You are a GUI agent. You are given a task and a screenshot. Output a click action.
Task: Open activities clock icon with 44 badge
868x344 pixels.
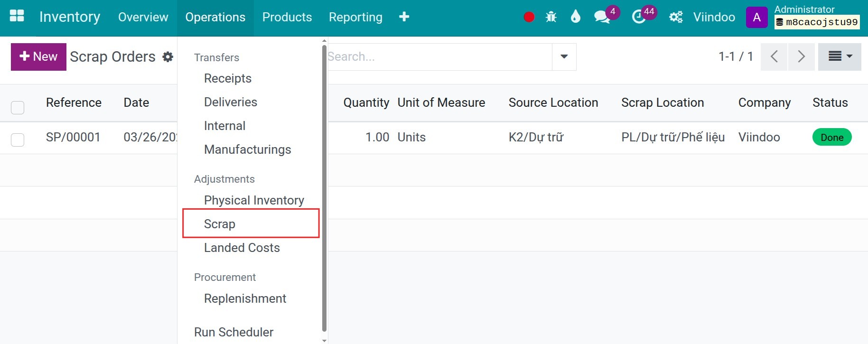(639, 17)
